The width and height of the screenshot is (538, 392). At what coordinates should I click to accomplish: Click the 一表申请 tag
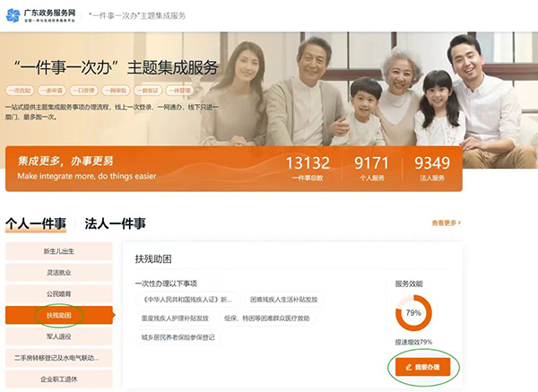(x=51, y=91)
